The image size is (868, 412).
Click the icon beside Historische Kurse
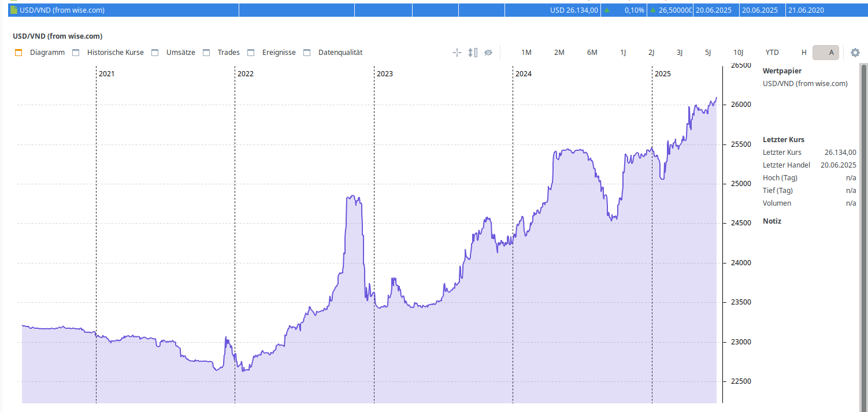(76, 53)
